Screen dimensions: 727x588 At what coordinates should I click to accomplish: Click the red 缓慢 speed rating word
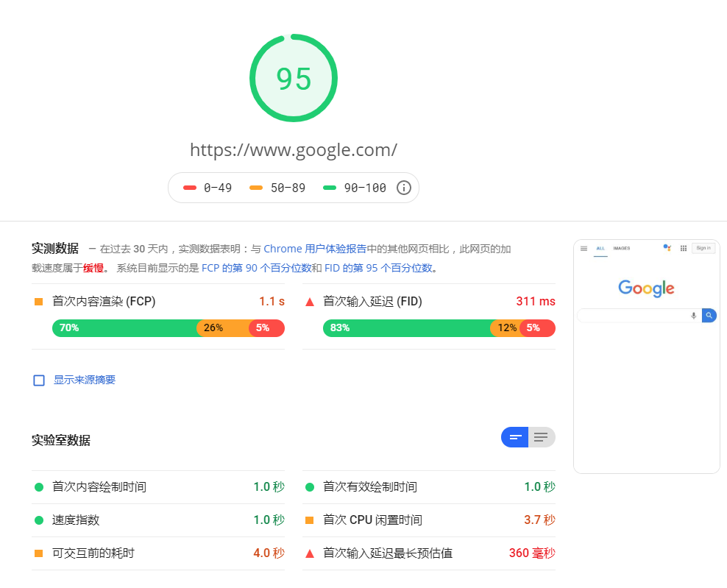[x=93, y=268]
